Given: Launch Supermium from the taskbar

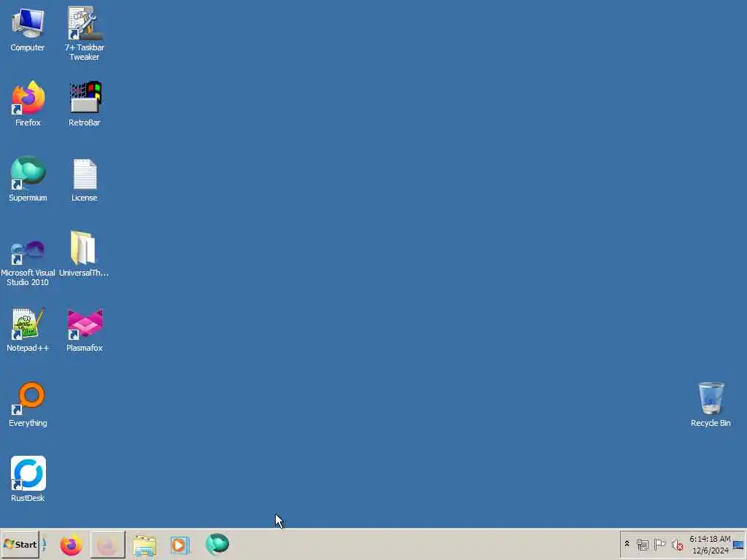Looking at the screenshot, I should tap(217, 544).
